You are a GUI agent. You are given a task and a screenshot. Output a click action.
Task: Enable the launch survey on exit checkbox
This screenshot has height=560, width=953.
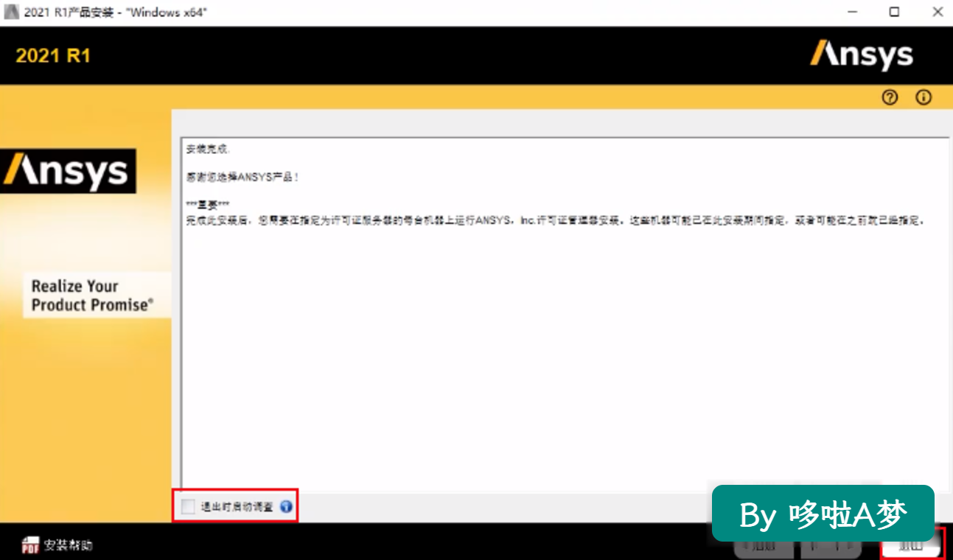pos(188,506)
